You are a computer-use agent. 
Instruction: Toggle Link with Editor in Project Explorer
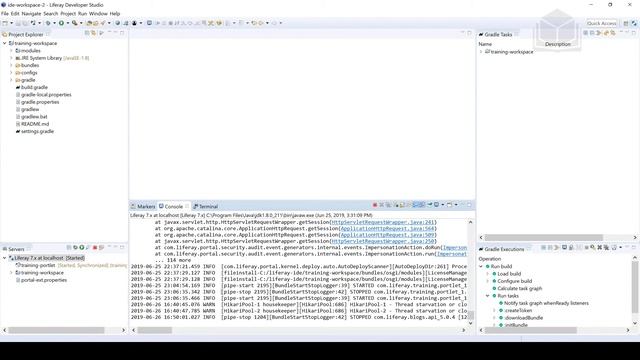click(93, 33)
